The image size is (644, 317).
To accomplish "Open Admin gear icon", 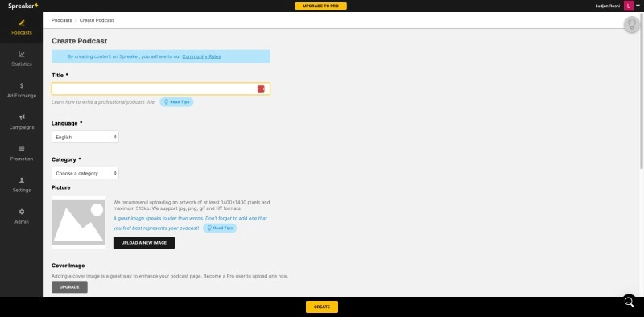I will [22, 212].
